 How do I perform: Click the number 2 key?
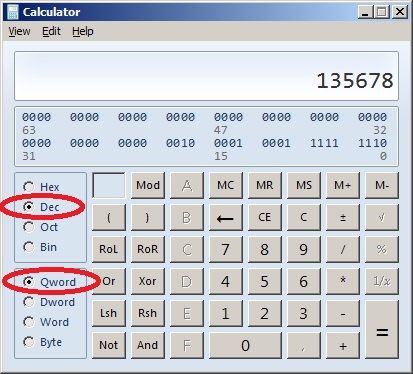[265, 313]
